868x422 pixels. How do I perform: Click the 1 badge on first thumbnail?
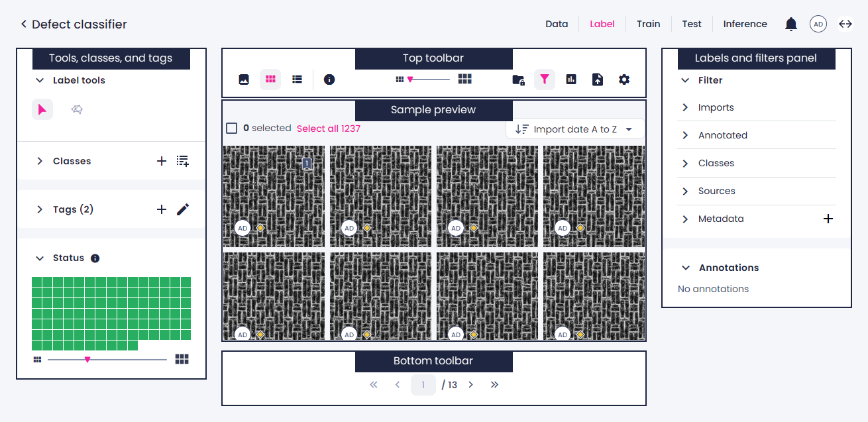[x=307, y=163]
